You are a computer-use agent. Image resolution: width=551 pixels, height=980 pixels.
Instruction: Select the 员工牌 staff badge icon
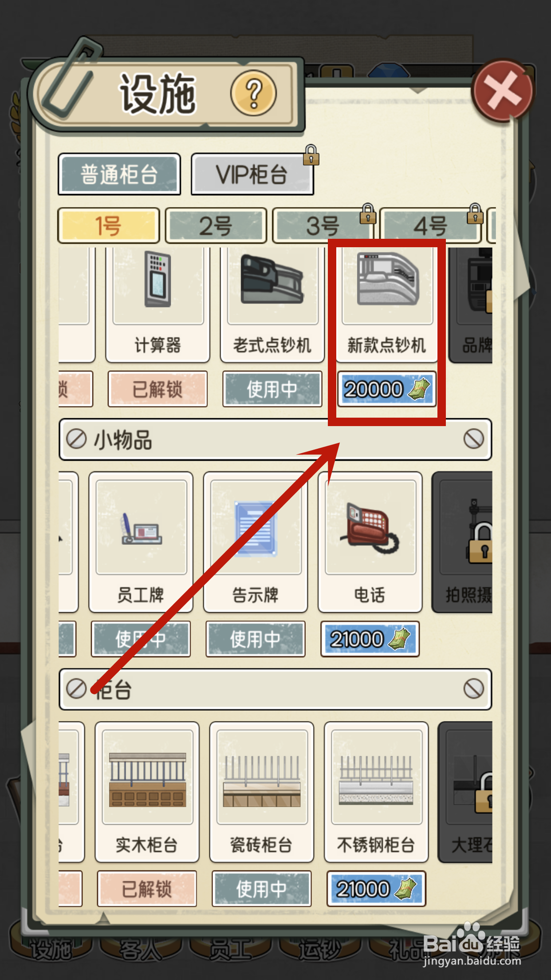pos(142,527)
